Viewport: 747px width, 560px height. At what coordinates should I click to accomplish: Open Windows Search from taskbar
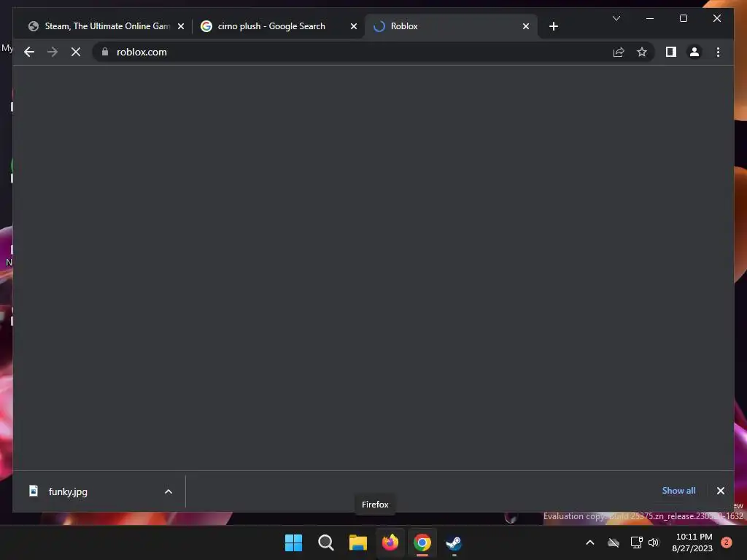point(326,542)
